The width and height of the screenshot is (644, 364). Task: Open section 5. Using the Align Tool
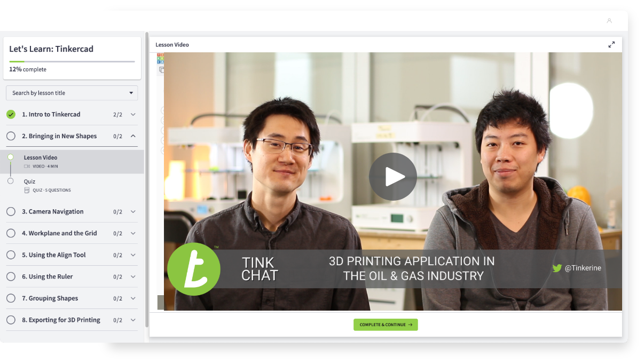pyautogui.click(x=72, y=255)
